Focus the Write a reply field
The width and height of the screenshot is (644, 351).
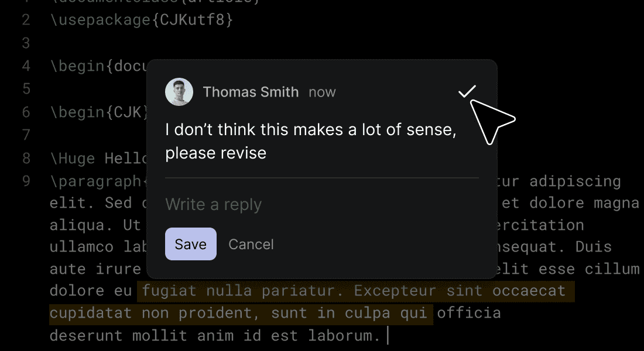321,204
